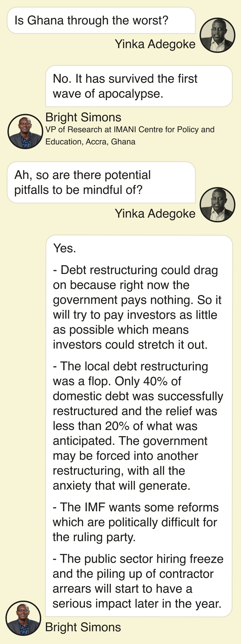Click Yinka Adegoke name under second question
Viewport: 241px width, 644px height.
tap(155, 214)
